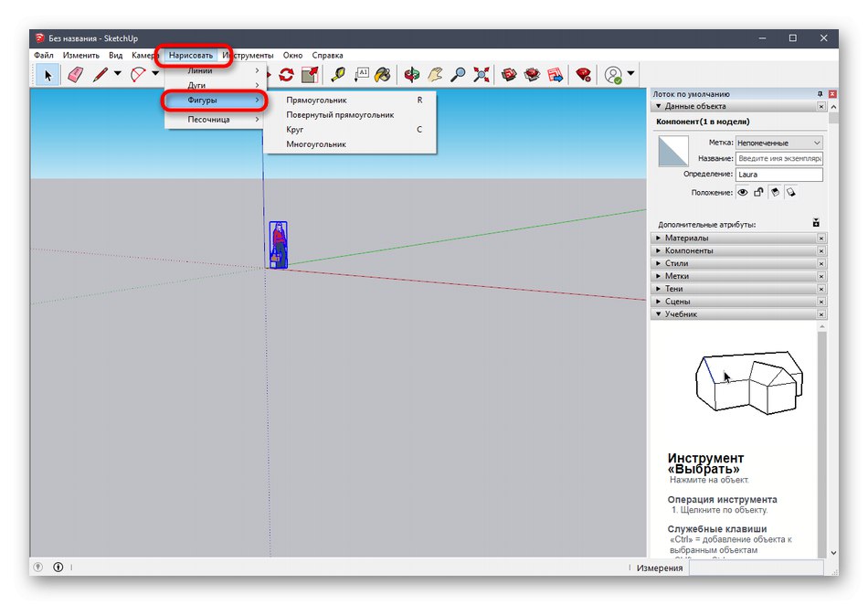This screenshot has height=605, width=868.
Task: Close the default tray with red X
Action: coord(832,94)
